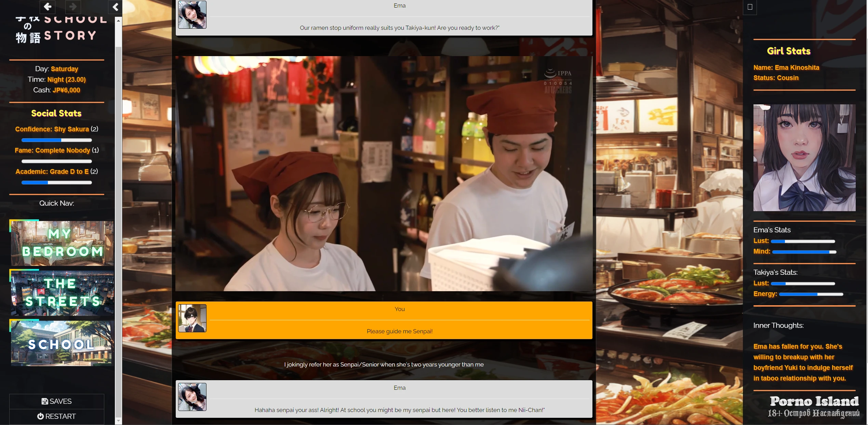This screenshot has height=425, width=868.
Task: Collapse the left sidebar with chevron
Action: (115, 7)
